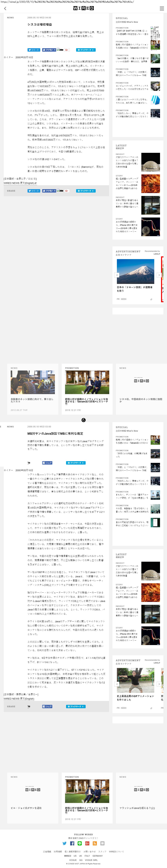Open dark room thumbnail in upper LATEST list
Viewport: 167px width, 868px height.
(x=151, y=205)
